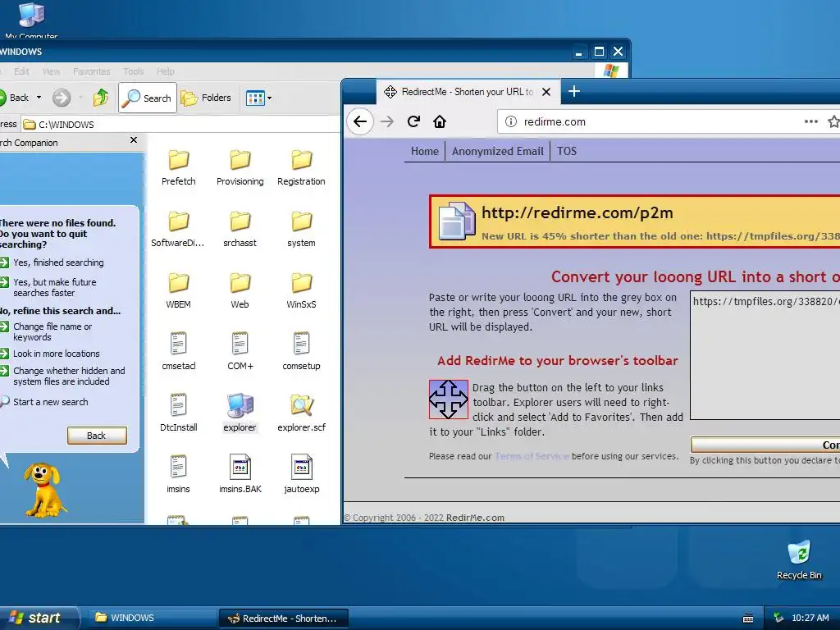
Task: Open TOS link in site navigation
Action: click(x=567, y=151)
